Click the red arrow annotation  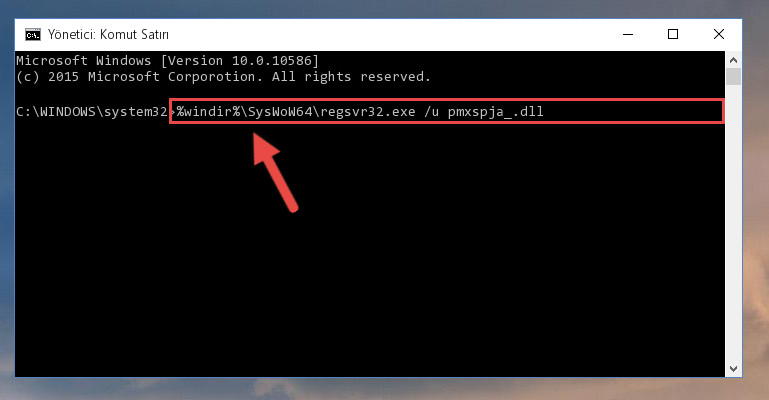(x=274, y=172)
